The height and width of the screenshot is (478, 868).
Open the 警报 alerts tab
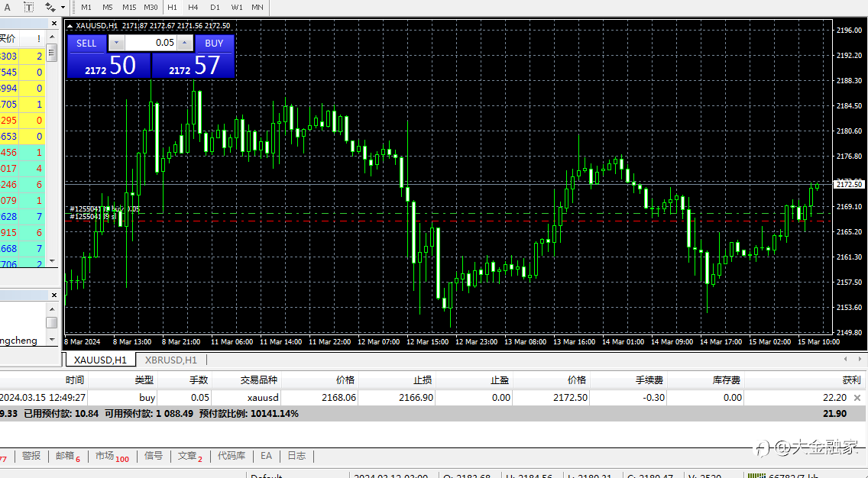31,456
